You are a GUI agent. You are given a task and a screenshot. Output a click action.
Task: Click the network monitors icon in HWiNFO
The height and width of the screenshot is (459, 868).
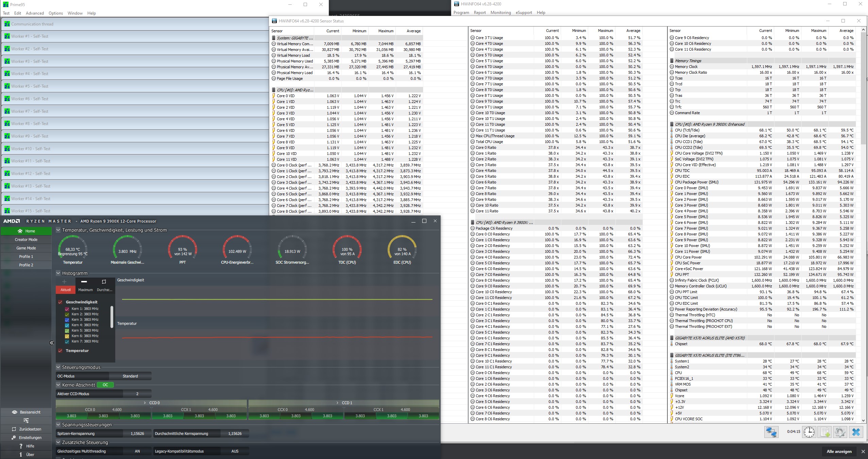771,432
